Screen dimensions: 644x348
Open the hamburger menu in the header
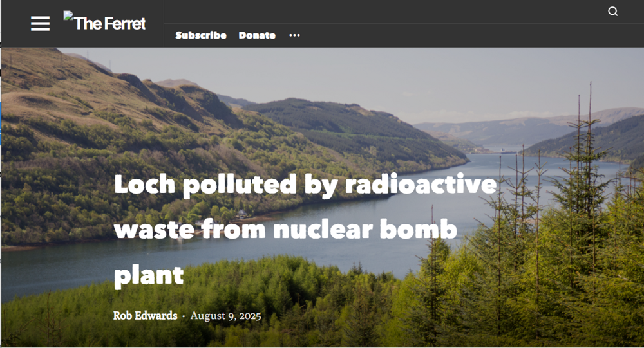[40, 24]
